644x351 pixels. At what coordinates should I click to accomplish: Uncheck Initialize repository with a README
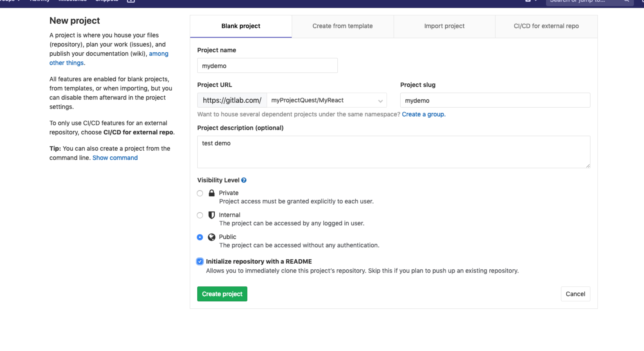(x=200, y=262)
